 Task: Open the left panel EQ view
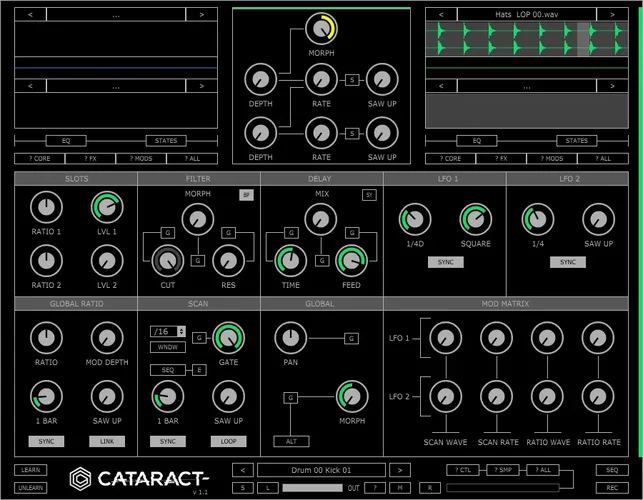pyautogui.click(x=66, y=141)
